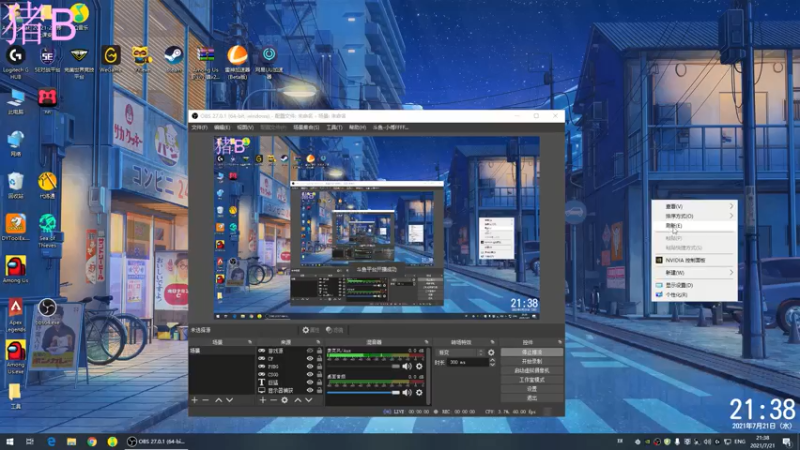Launch Edge from the taskbar
The width and height of the screenshot is (800, 450).
(x=51, y=441)
